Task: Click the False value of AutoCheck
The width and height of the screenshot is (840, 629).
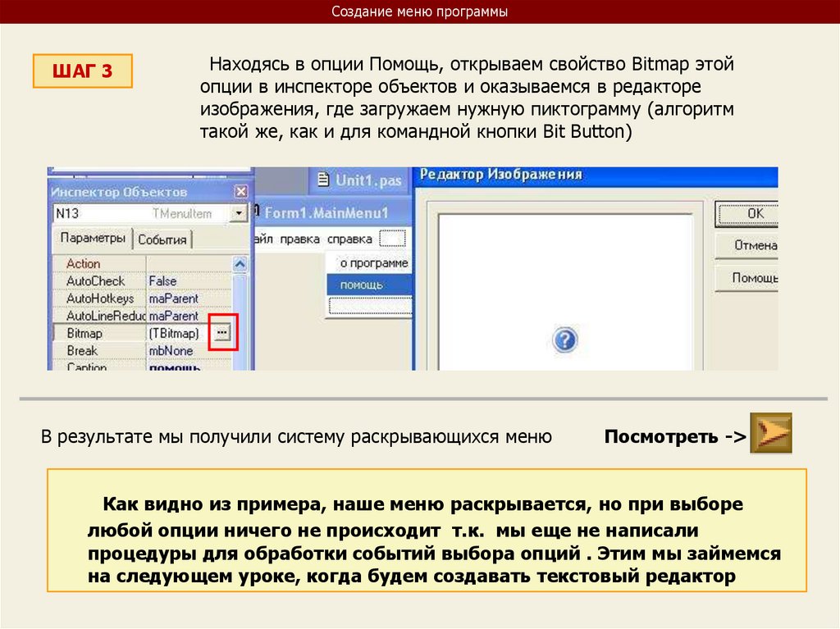Action: 162,280
